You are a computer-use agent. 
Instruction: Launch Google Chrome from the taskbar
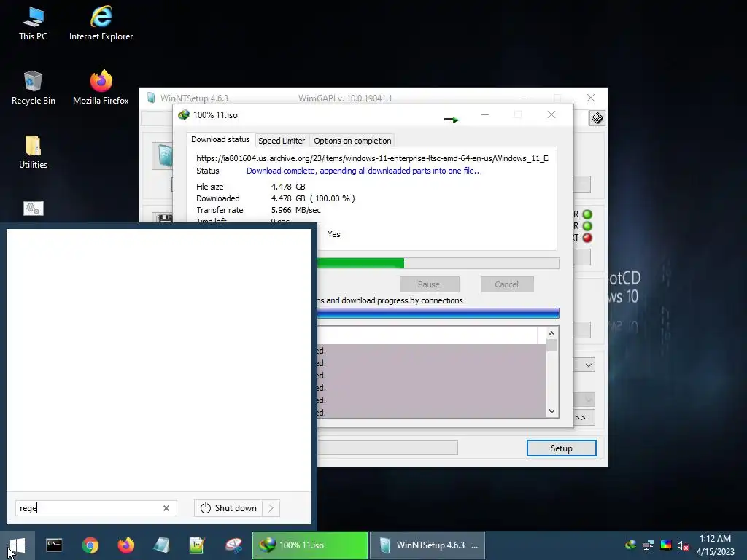click(x=90, y=545)
